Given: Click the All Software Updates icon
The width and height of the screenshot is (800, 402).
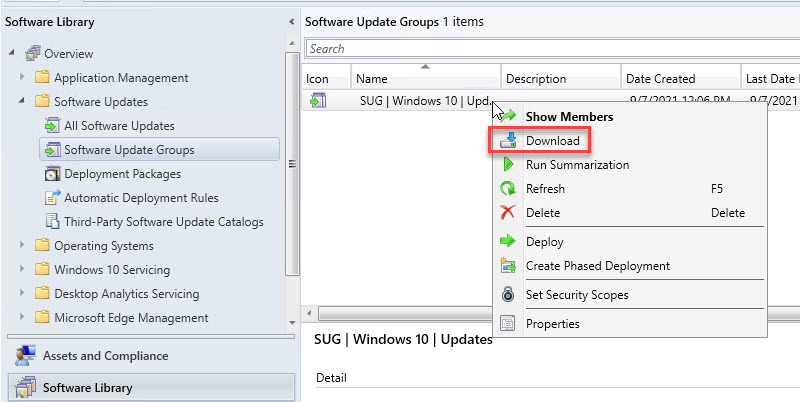Looking at the screenshot, I should coord(52,126).
